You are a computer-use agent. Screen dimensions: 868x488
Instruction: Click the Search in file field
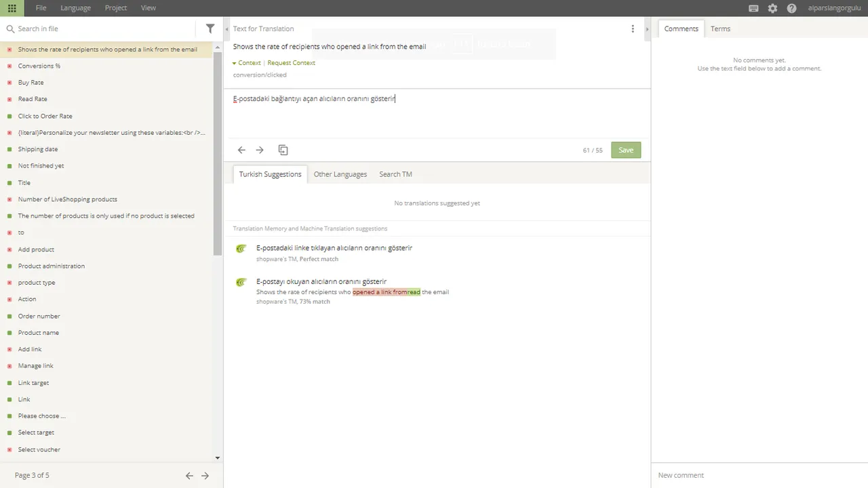[x=105, y=28]
